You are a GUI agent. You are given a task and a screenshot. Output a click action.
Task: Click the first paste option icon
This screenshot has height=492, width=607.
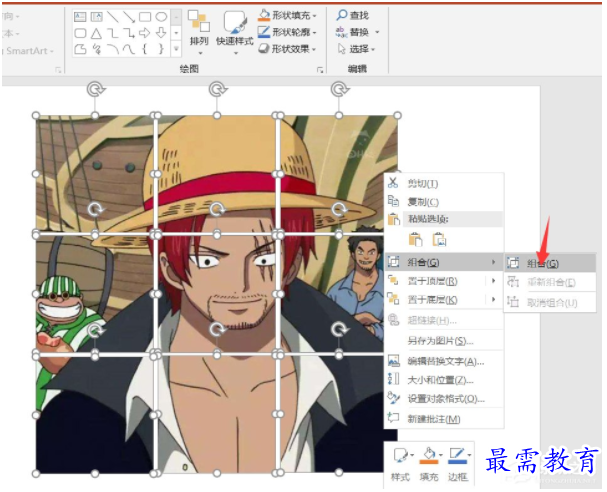[x=415, y=240]
